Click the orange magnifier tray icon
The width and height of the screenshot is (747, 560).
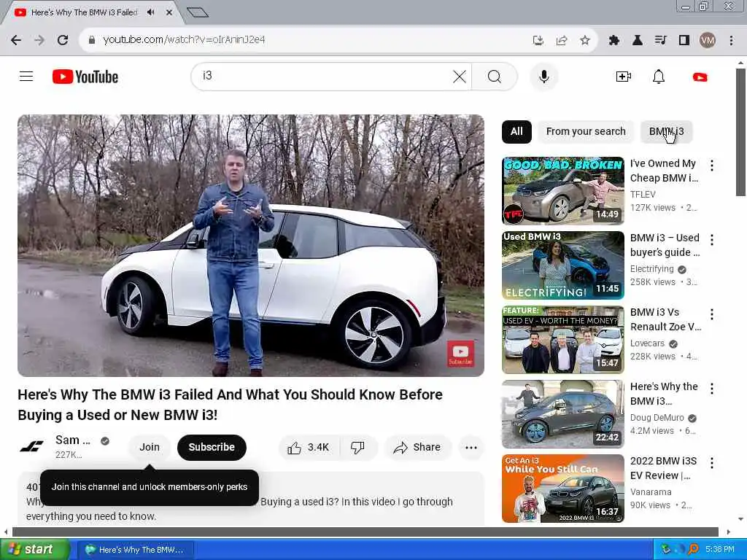[694, 549]
